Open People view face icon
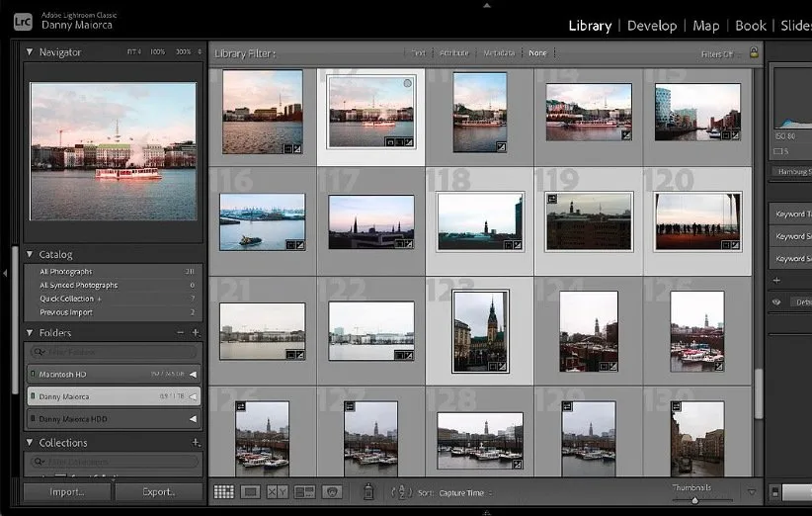 pyautogui.click(x=333, y=491)
